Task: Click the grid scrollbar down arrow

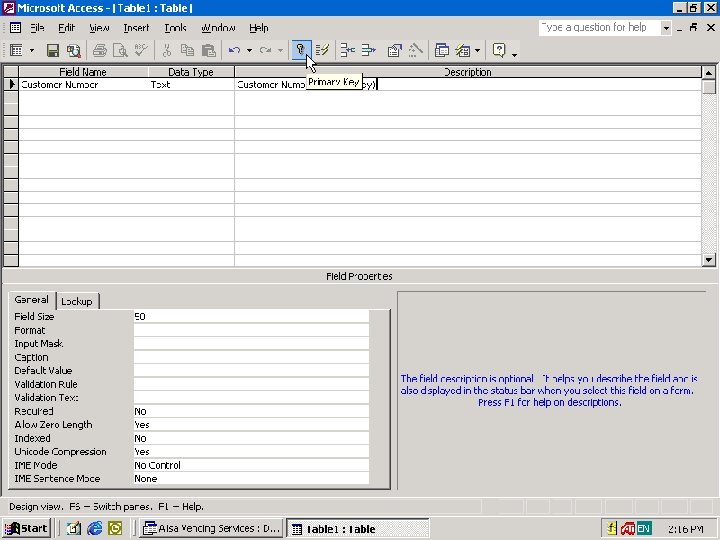Action: (709, 260)
